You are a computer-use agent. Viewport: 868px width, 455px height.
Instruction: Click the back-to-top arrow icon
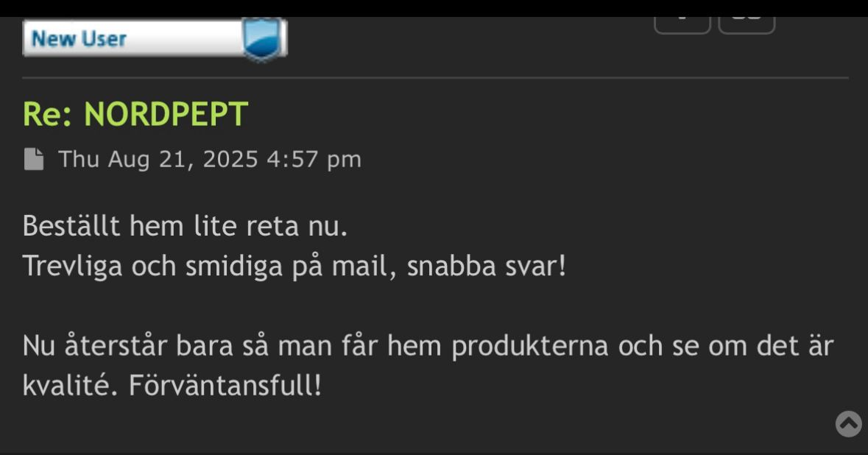coord(849,424)
